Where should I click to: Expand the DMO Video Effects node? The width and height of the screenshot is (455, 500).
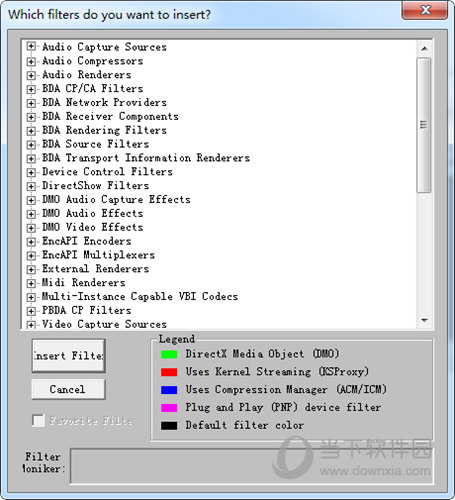[31, 228]
